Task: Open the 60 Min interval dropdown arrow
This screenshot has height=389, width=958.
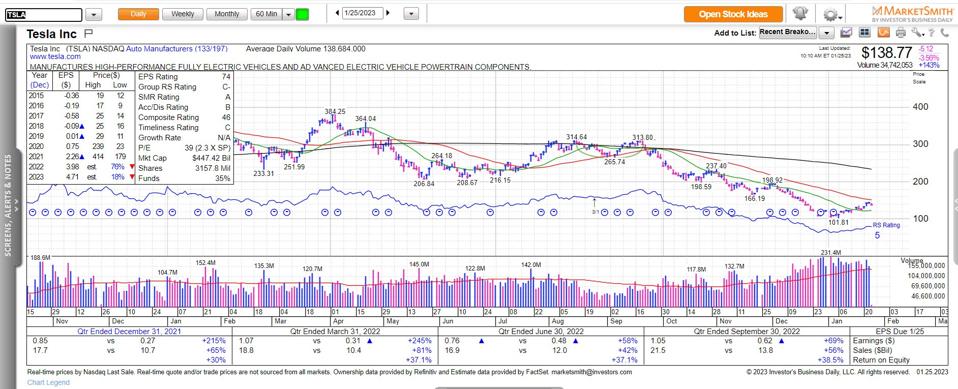Action: tap(288, 14)
